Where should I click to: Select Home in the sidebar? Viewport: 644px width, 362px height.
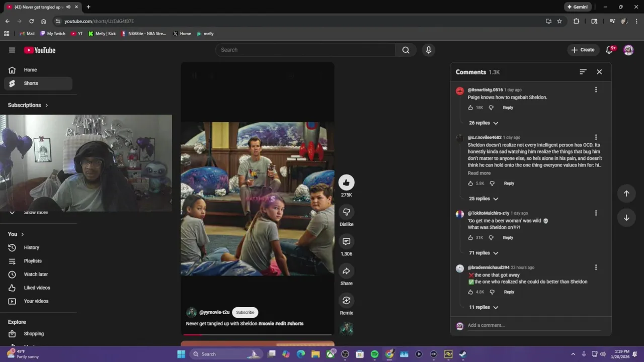[38, 70]
